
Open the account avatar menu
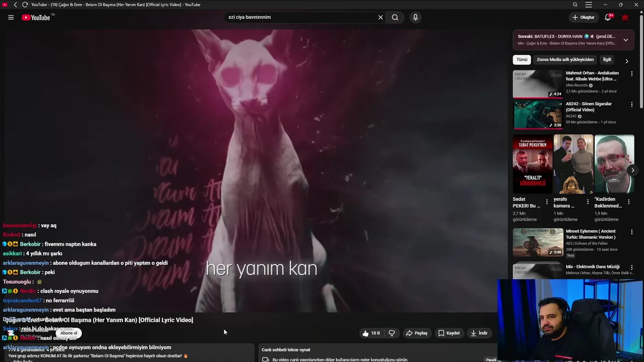pyautogui.click(x=625, y=17)
